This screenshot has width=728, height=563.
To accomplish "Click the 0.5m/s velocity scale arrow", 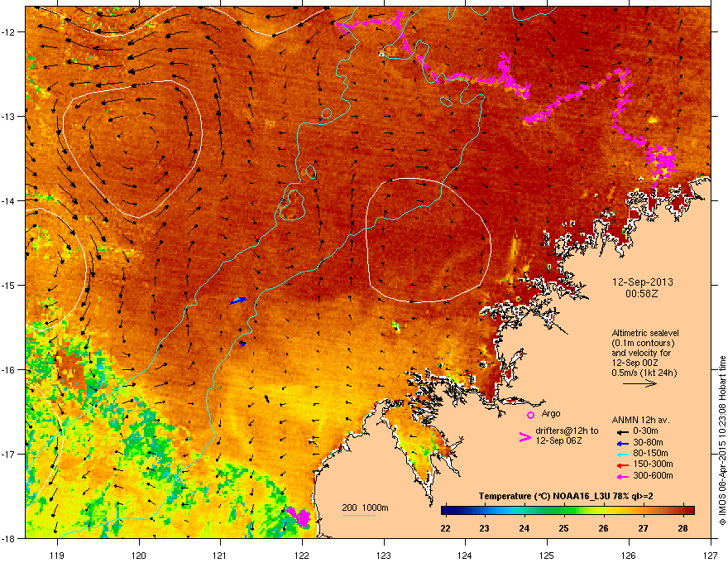I will (x=639, y=383).
